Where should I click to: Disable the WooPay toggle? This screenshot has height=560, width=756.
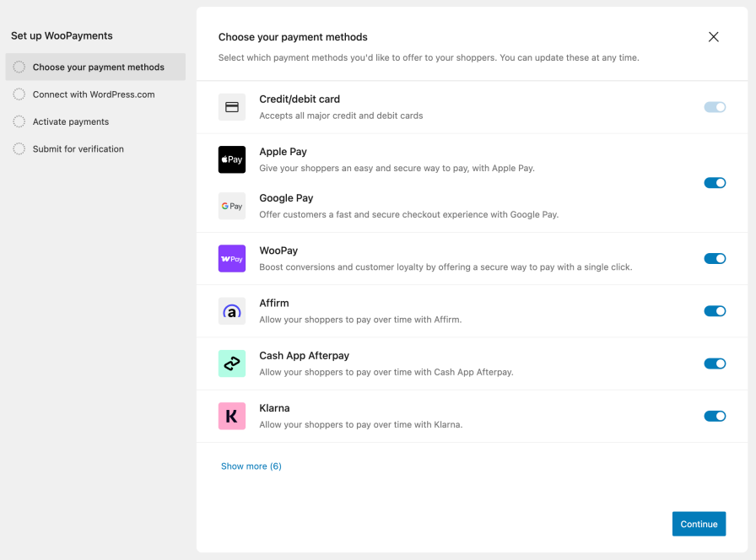pos(715,259)
